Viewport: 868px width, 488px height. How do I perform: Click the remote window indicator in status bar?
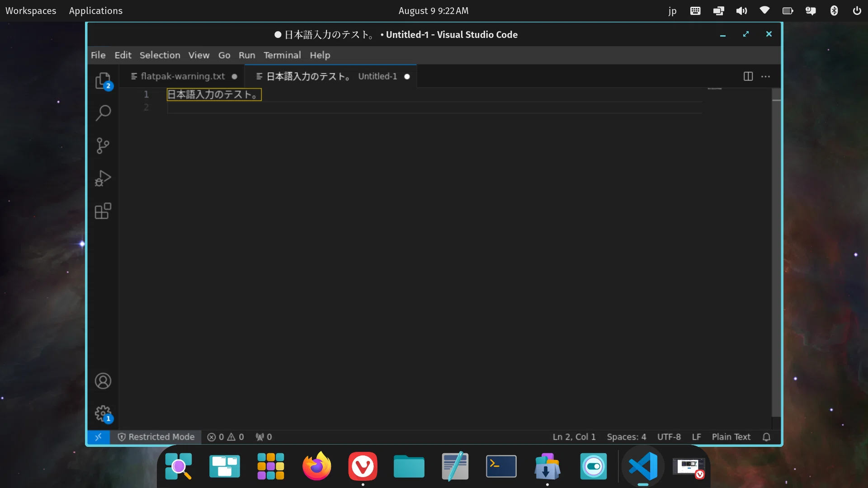coord(98,437)
